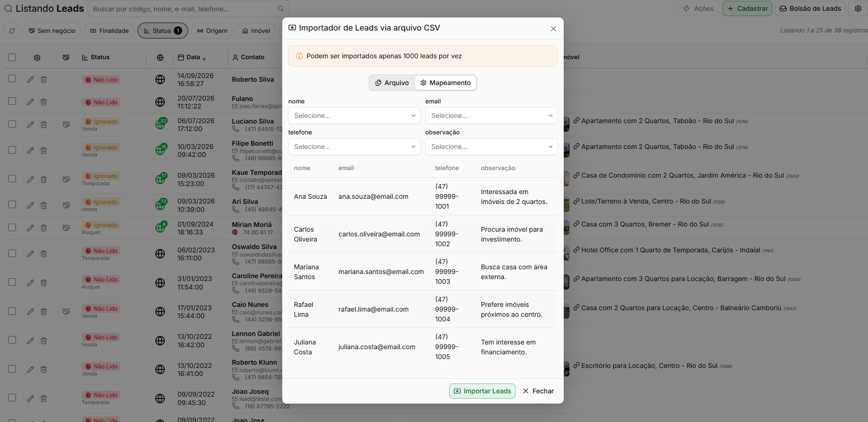Close the CSV importer dialog with X
Image resolution: width=868 pixels, height=422 pixels.
[553, 29]
